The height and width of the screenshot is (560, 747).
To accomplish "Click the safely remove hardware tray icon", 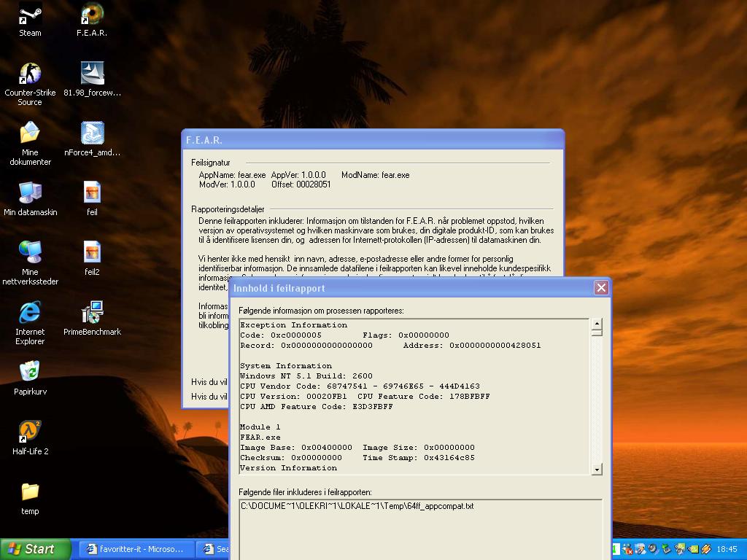I will click(666, 549).
